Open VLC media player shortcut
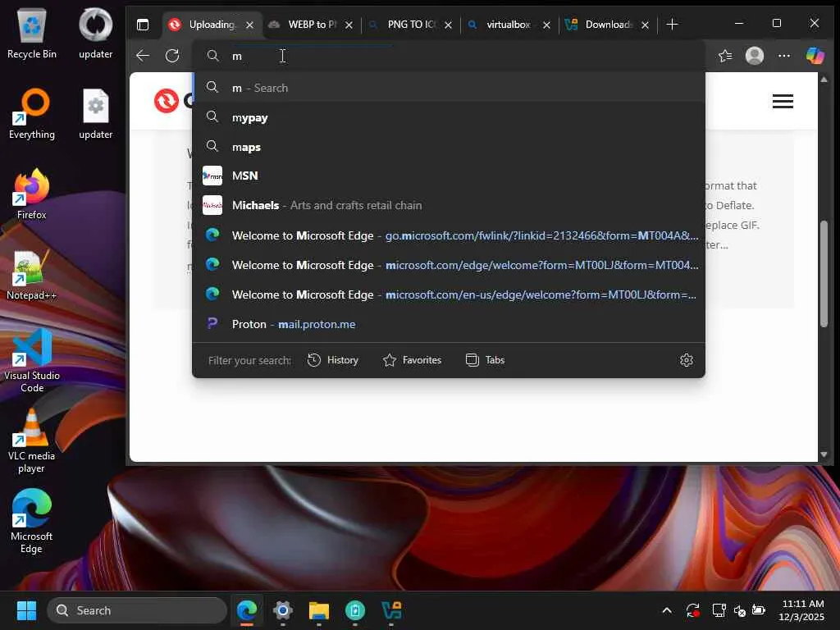840x630 pixels. pyautogui.click(x=32, y=441)
